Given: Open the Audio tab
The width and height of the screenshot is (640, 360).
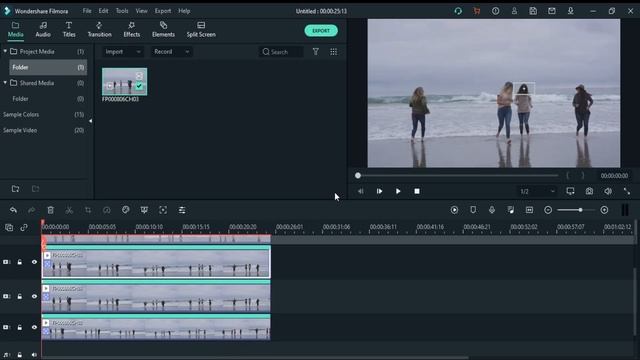Looking at the screenshot, I should 43,30.
